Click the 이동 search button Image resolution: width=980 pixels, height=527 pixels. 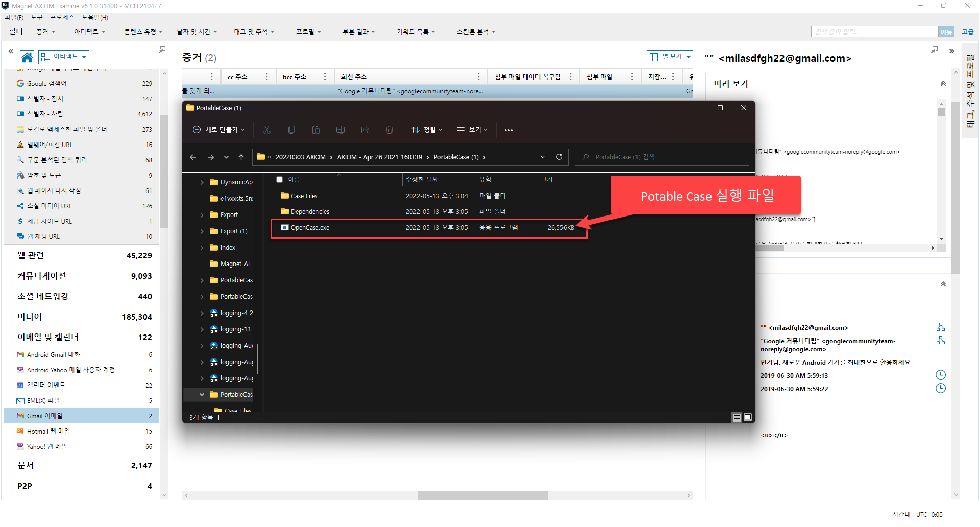point(946,32)
